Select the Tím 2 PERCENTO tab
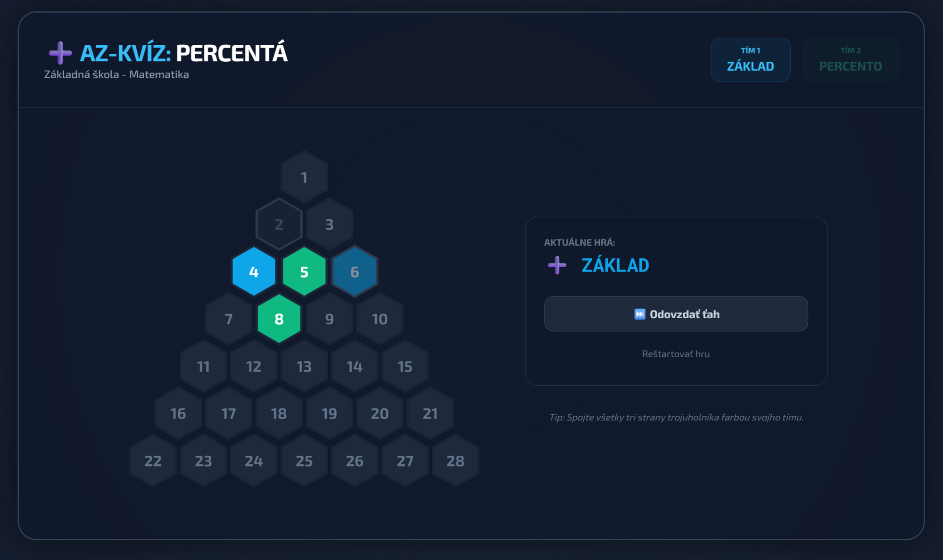This screenshot has height=560, width=943. point(850,60)
